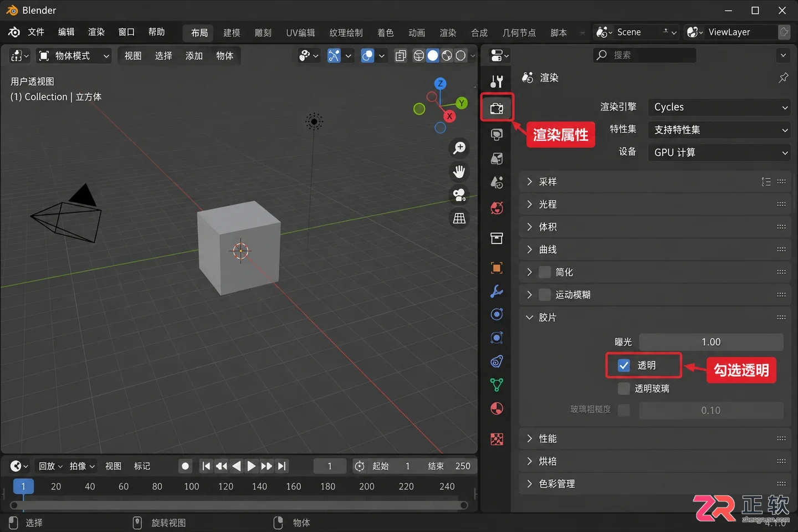Jump to the timeline start frame
Viewport: 798px width, 532px height.
pyautogui.click(x=206, y=466)
